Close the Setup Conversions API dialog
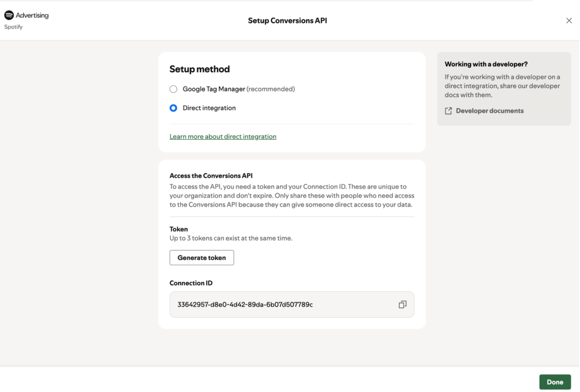 pos(569,21)
